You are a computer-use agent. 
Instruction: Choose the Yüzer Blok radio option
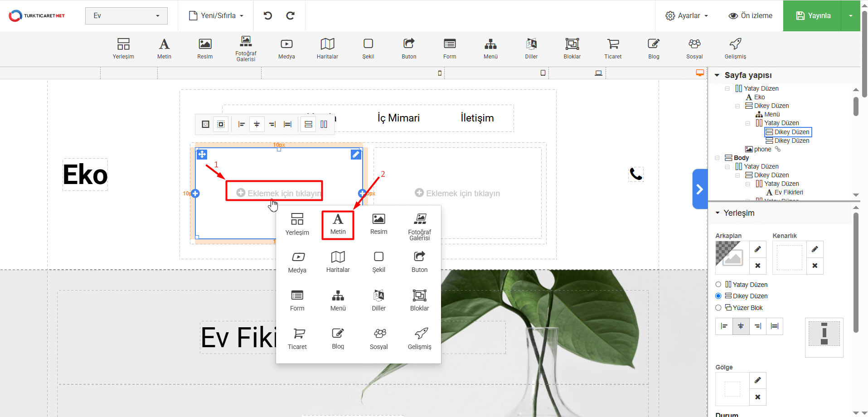(x=718, y=308)
